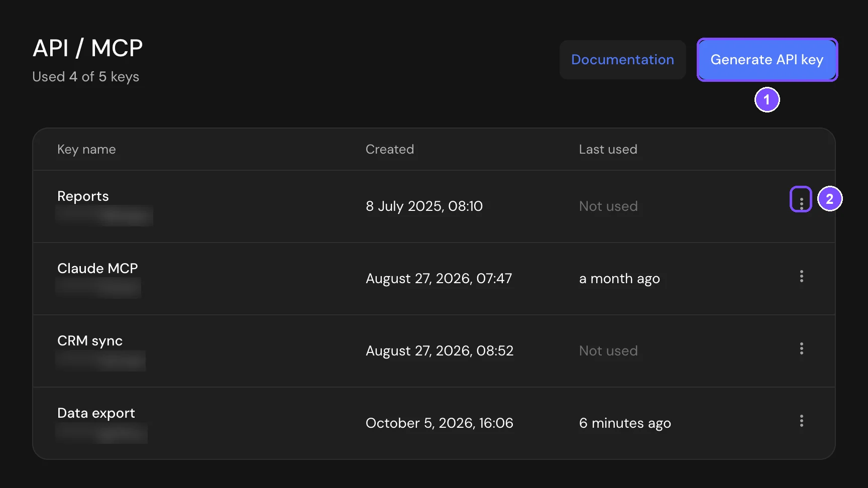Click the date August 27, 2026, 08:52

440,351
